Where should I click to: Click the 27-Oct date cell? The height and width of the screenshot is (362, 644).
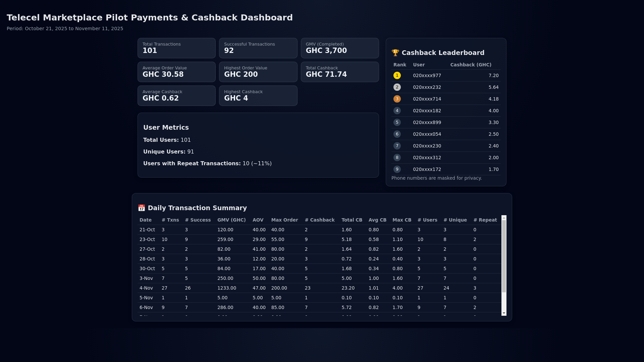click(x=147, y=249)
